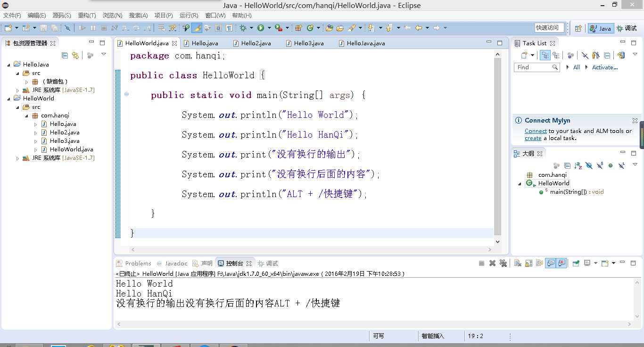Click the New Java Class toolbar icon
This screenshot has width=644, height=347.
(x=310, y=28)
